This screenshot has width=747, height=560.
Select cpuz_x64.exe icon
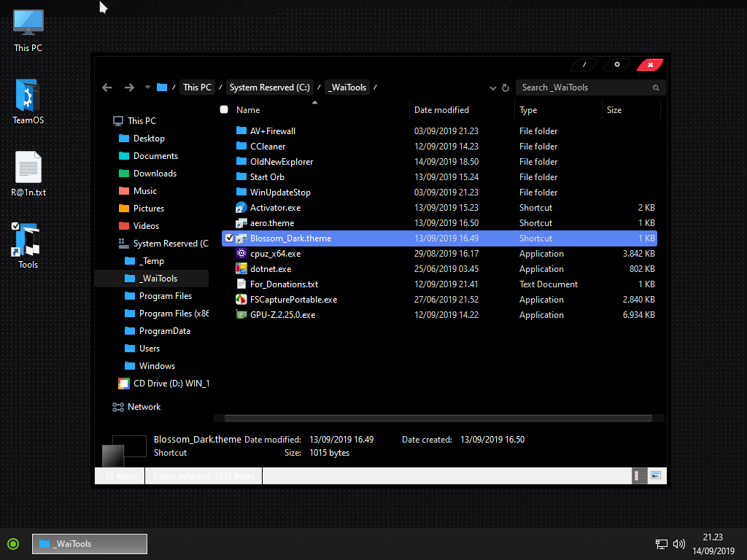click(x=241, y=253)
